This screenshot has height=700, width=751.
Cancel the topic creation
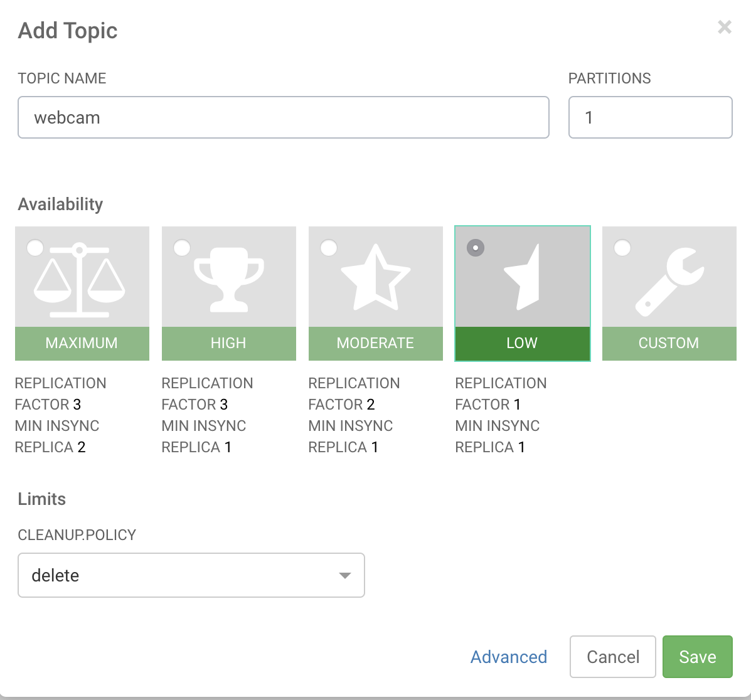(x=612, y=657)
